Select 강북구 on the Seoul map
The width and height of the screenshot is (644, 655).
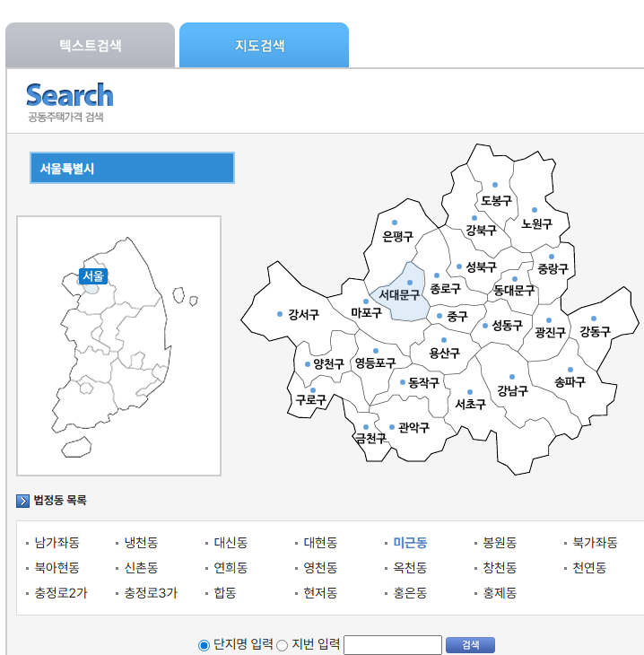click(481, 230)
